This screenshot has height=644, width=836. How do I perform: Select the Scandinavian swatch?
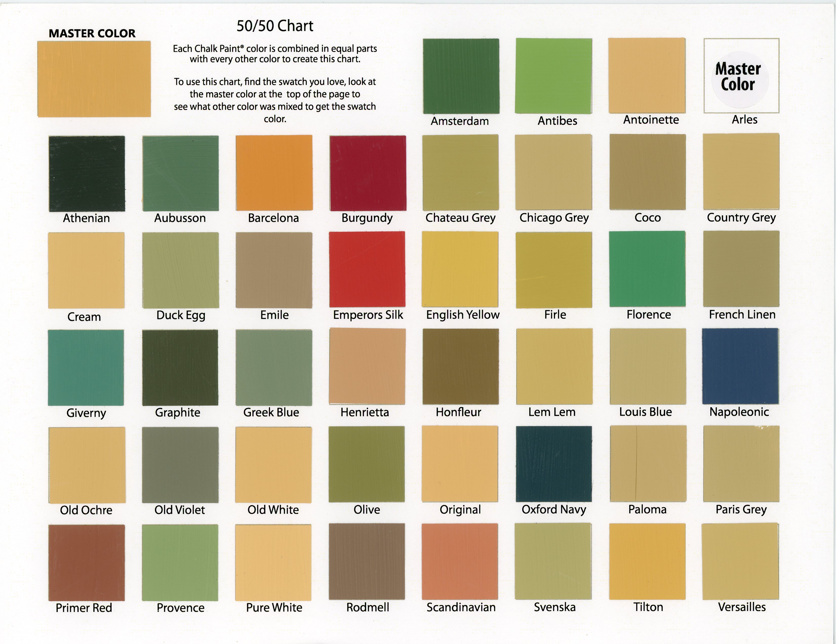click(x=460, y=562)
